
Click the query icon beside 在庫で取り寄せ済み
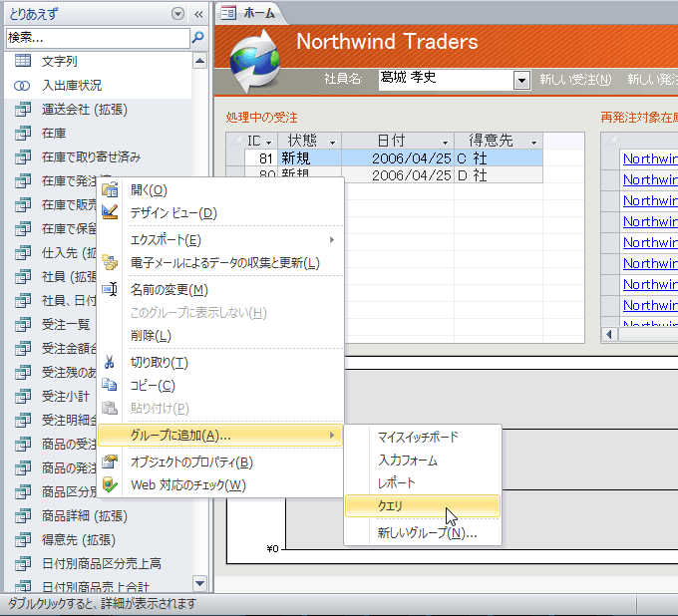(23, 157)
